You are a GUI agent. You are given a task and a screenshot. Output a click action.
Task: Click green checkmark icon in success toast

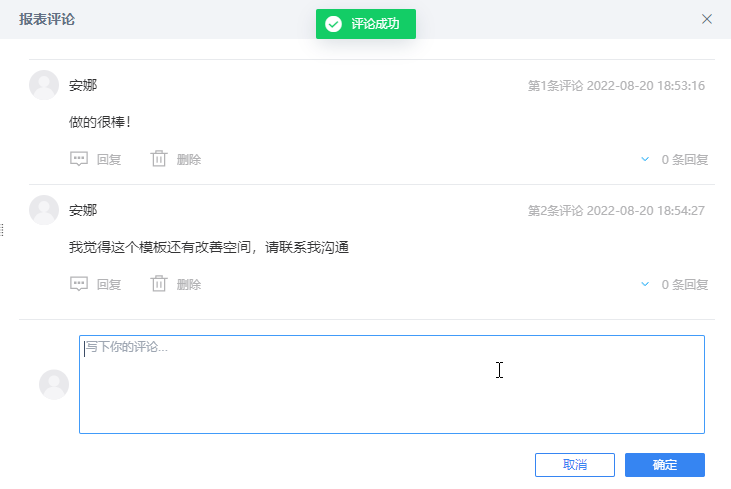pyautogui.click(x=334, y=24)
